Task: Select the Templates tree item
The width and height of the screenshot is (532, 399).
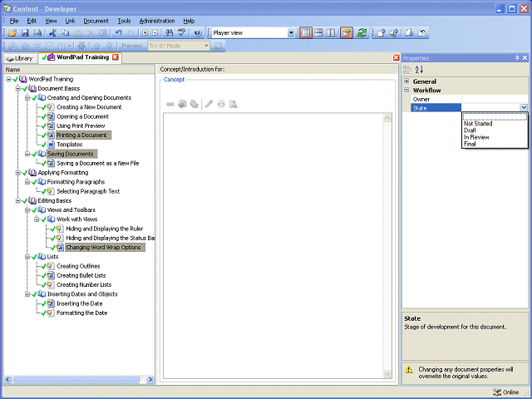Action: point(70,145)
